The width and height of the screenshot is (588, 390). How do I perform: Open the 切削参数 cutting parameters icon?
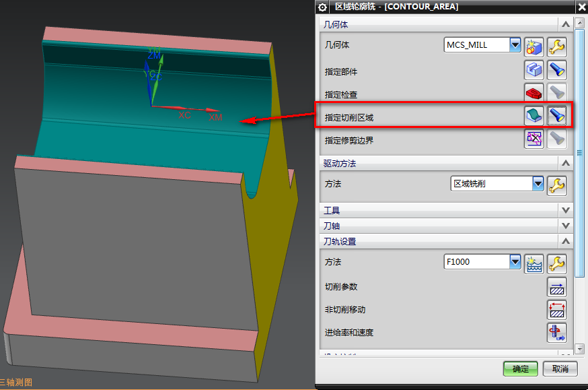(557, 287)
